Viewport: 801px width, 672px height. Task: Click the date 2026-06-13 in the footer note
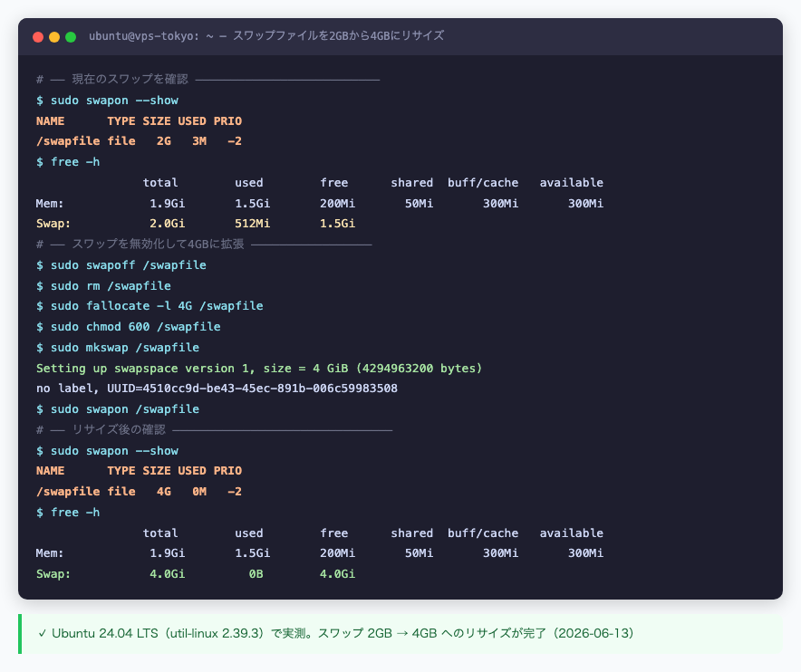pyautogui.click(x=593, y=634)
